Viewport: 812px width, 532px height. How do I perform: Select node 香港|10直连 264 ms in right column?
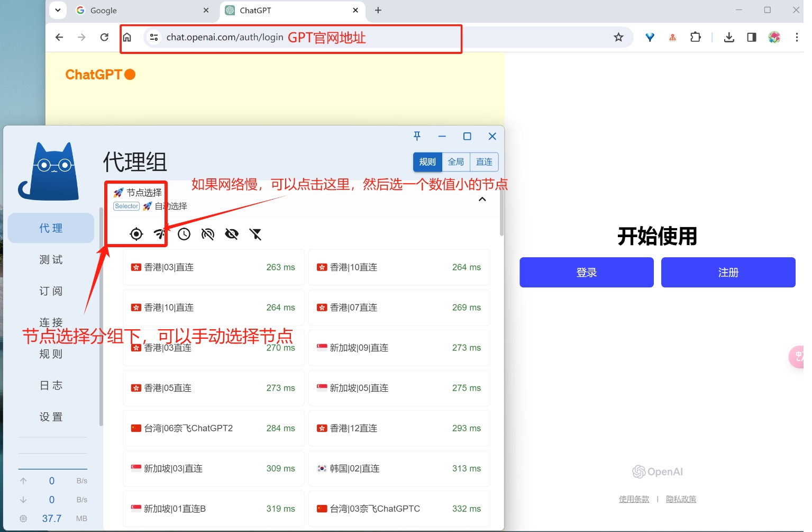399,267
